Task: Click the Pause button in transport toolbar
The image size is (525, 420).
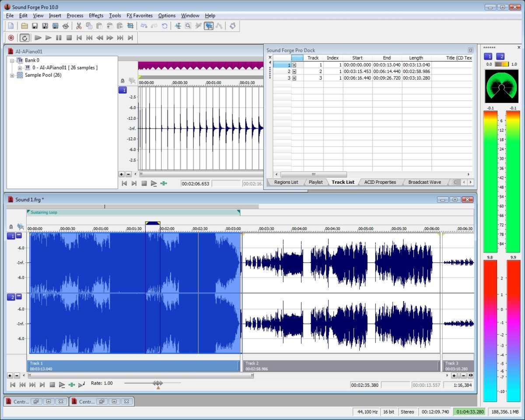Action: [x=59, y=38]
